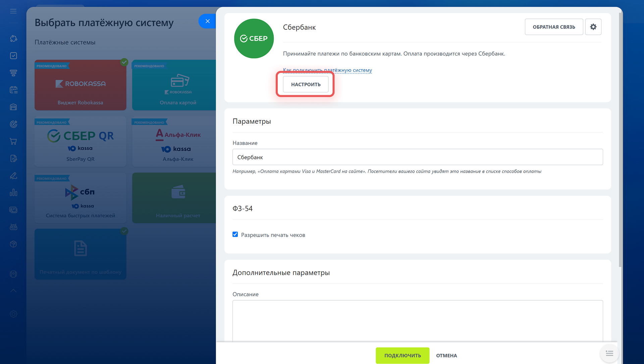Click the ОТМЕНА button
The width and height of the screenshot is (644, 364).
(x=446, y=355)
